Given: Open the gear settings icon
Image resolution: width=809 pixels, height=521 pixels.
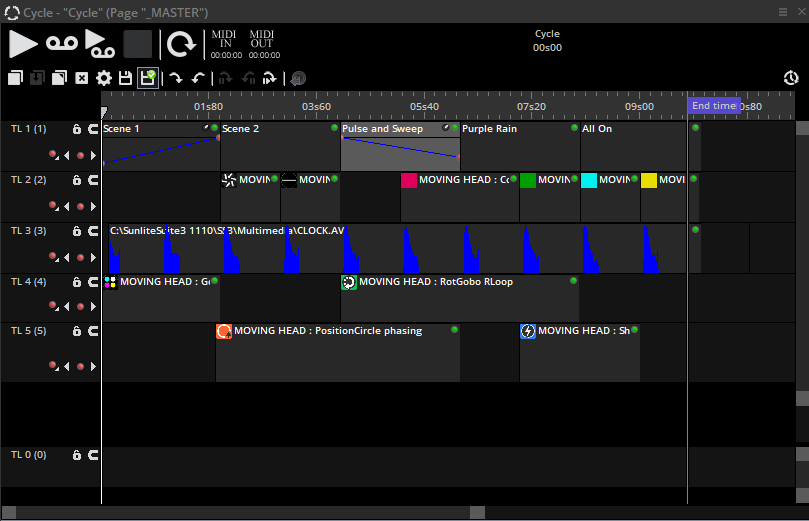Looking at the screenshot, I should pos(103,78).
